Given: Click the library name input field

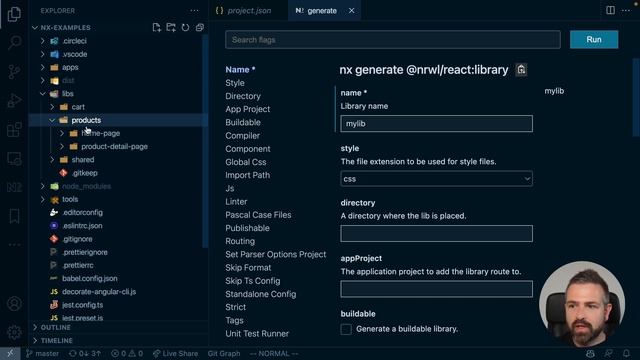Looking at the screenshot, I should 436,124.
